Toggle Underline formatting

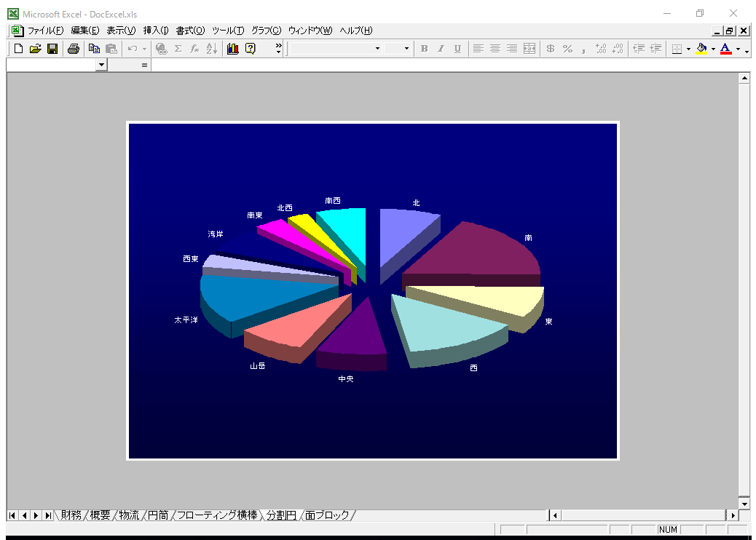(457, 49)
